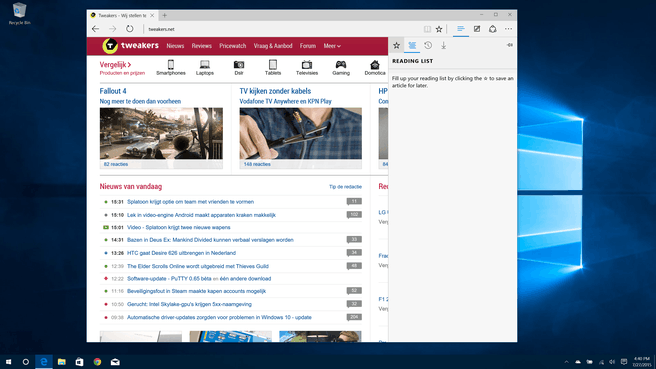Launch Chrome from taskbar

pyautogui.click(x=97, y=362)
